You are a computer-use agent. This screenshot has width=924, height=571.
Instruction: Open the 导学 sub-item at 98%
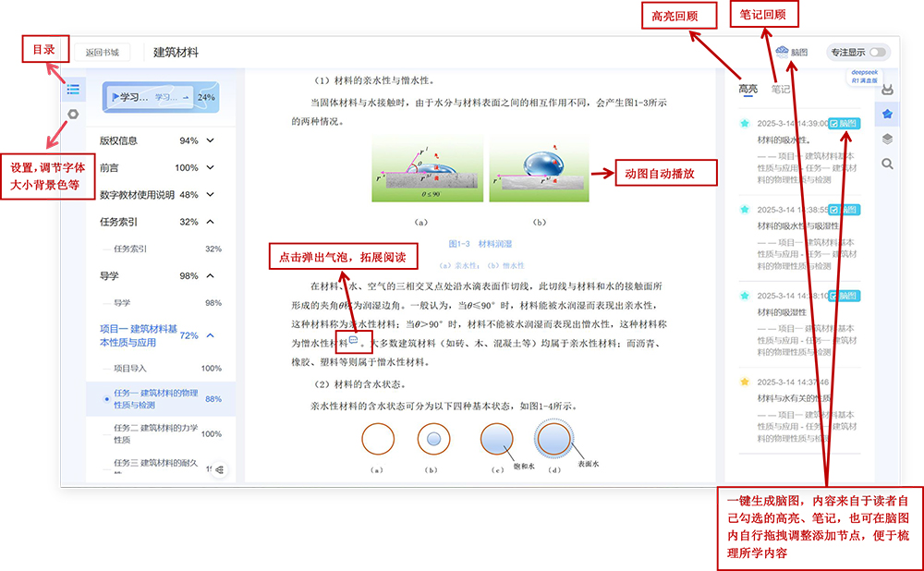click(x=161, y=303)
